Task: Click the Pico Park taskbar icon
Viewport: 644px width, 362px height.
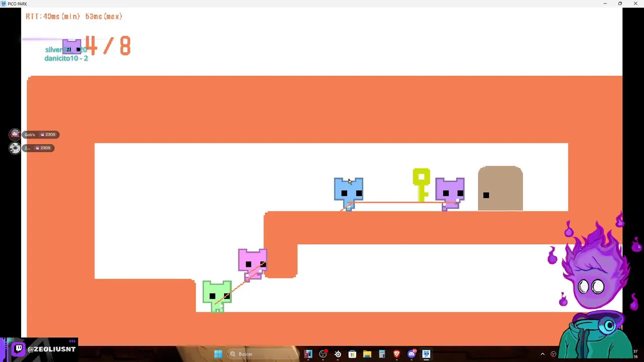Action: click(x=426, y=354)
